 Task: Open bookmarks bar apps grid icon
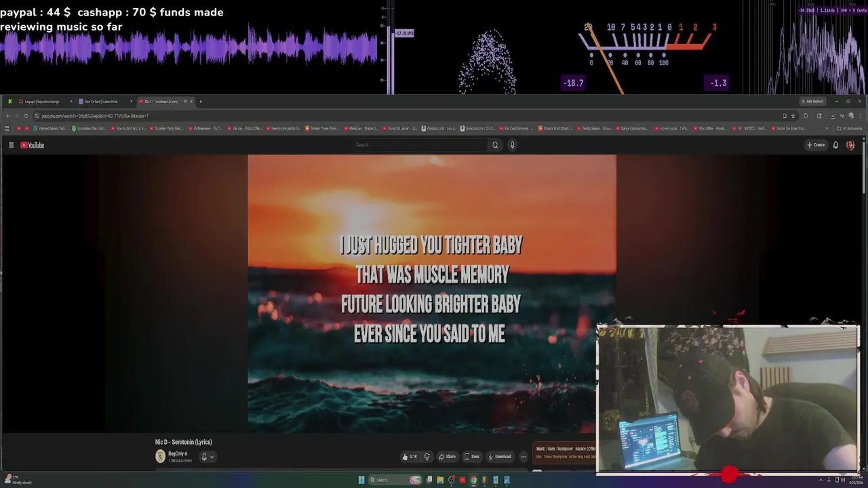coord(7,128)
